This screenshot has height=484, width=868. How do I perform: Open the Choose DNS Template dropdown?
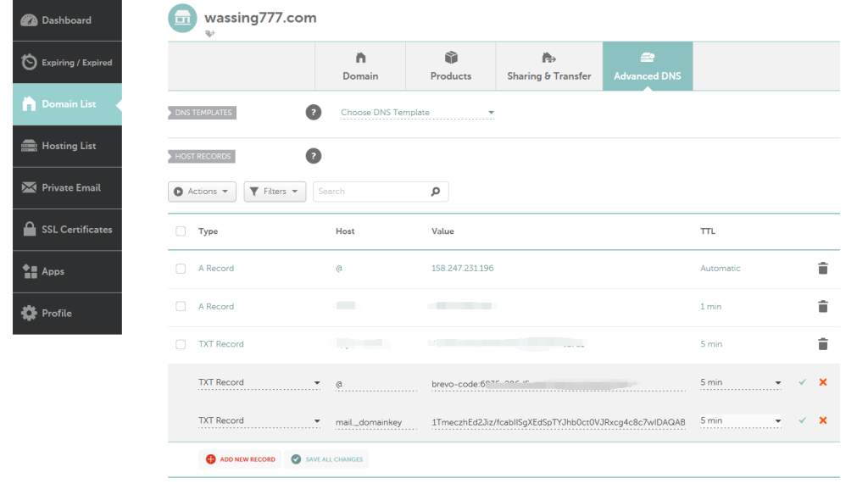point(417,113)
